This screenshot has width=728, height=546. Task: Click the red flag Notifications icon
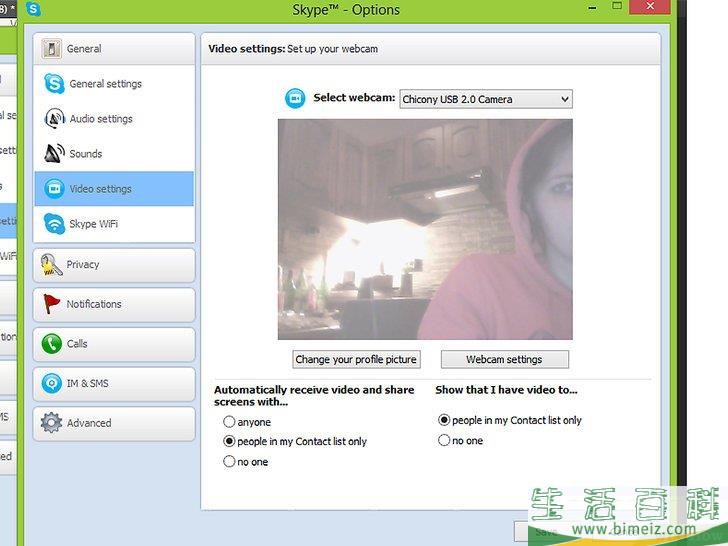[x=51, y=304]
